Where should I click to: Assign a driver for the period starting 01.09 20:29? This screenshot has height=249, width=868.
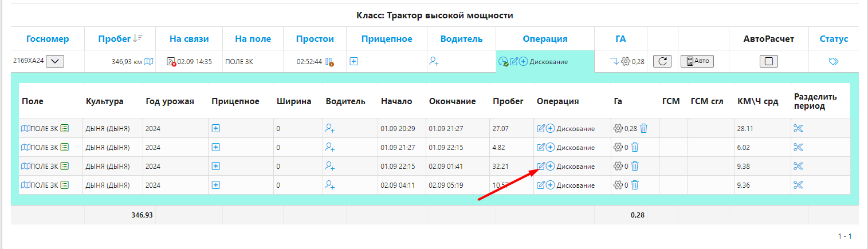click(330, 129)
